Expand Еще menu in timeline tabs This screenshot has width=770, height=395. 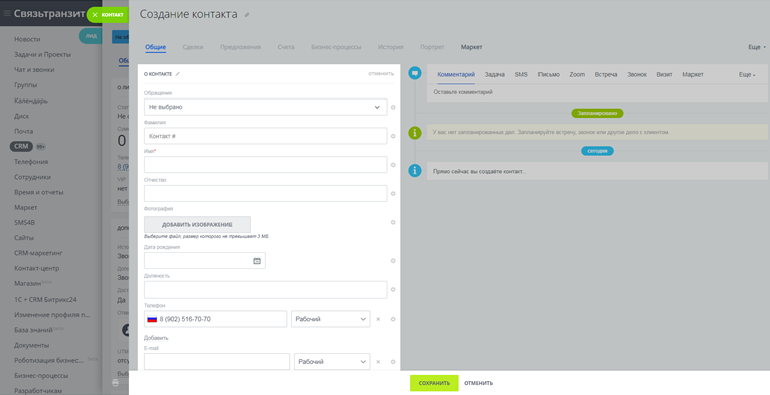pyautogui.click(x=747, y=75)
